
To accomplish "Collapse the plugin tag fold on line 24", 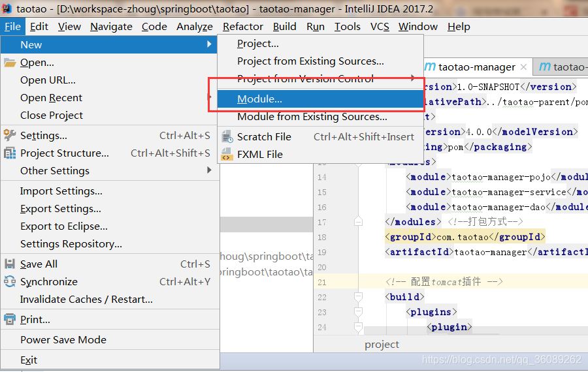I will [358, 327].
